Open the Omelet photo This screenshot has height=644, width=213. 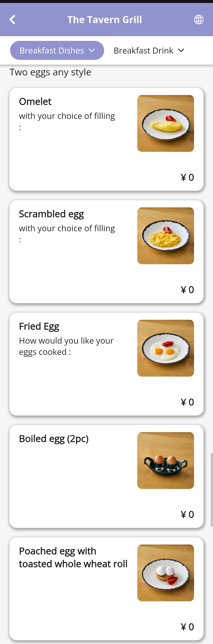[165, 123]
